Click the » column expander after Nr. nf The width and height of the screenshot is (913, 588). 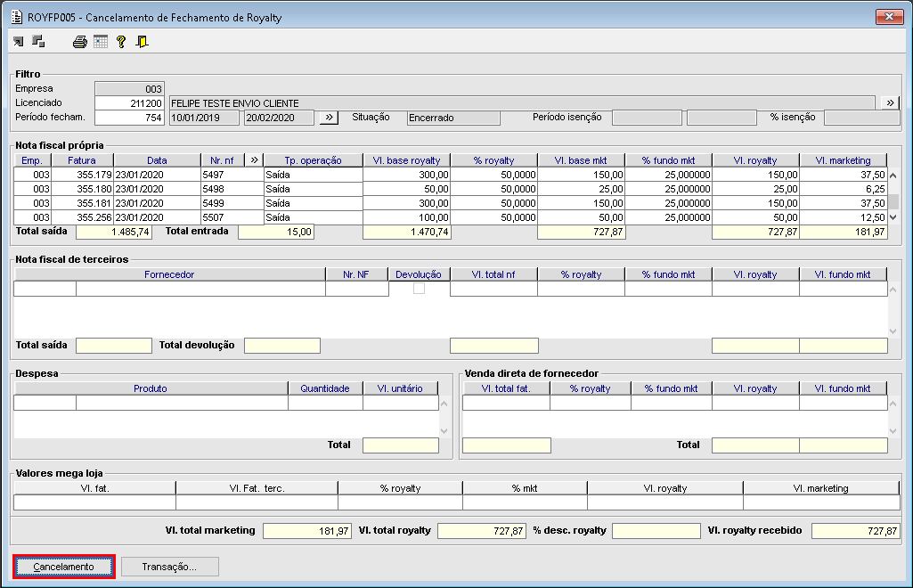[x=254, y=160]
